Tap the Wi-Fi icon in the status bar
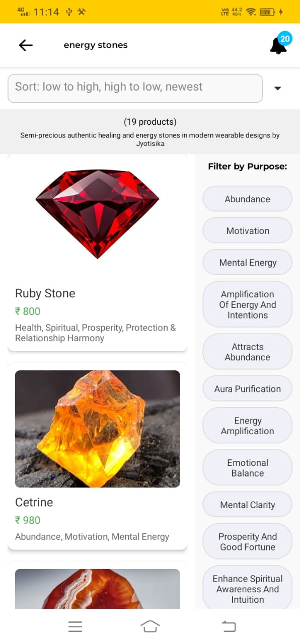 click(252, 11)
